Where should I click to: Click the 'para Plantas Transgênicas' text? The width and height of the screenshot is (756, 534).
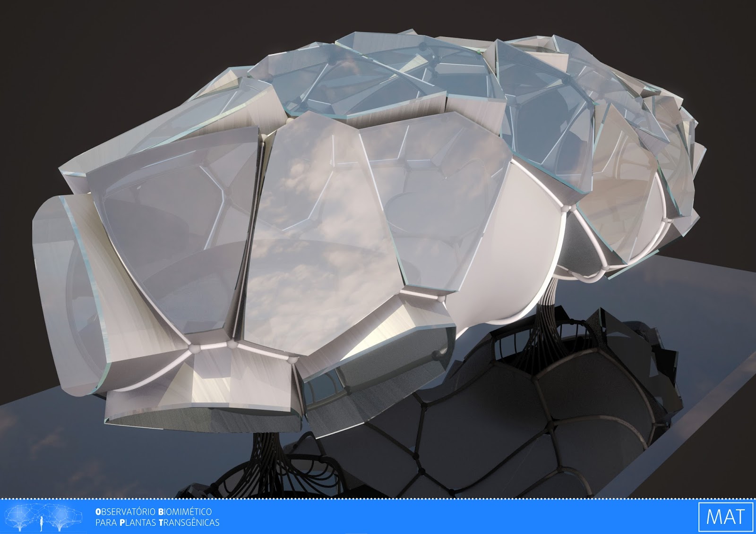[157, 523]
